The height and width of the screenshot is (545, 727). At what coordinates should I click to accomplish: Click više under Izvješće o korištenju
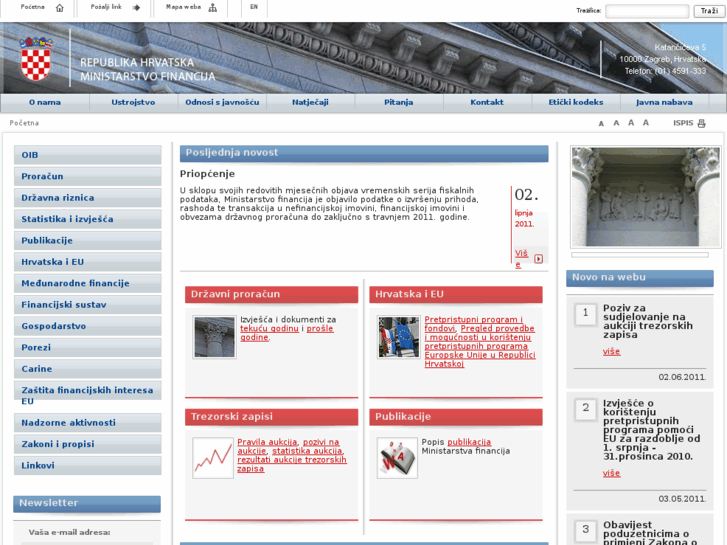pos(612,473)
